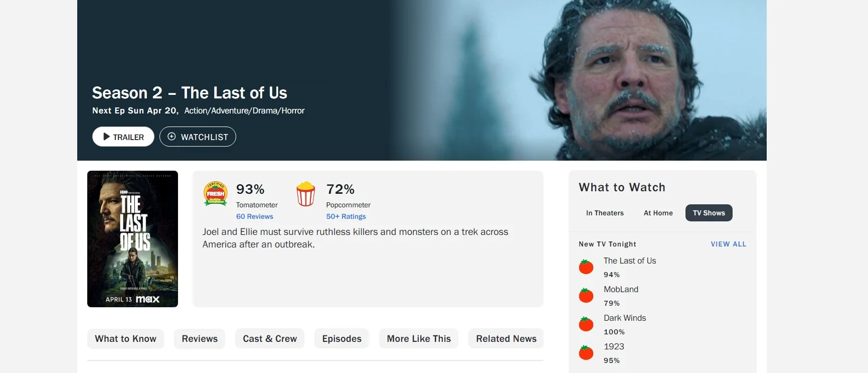Open the Related News section
Viewport: 868px width, 373px height.
tap(506, 339)
